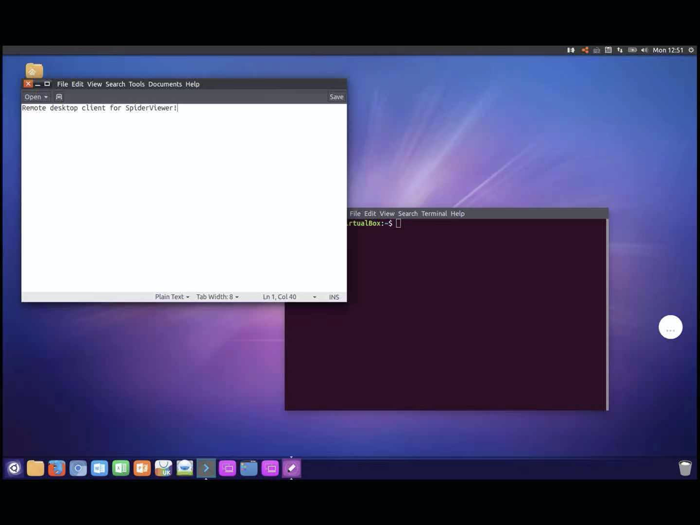Switch to the text editor pencil icon in dock

pos(292,468)
